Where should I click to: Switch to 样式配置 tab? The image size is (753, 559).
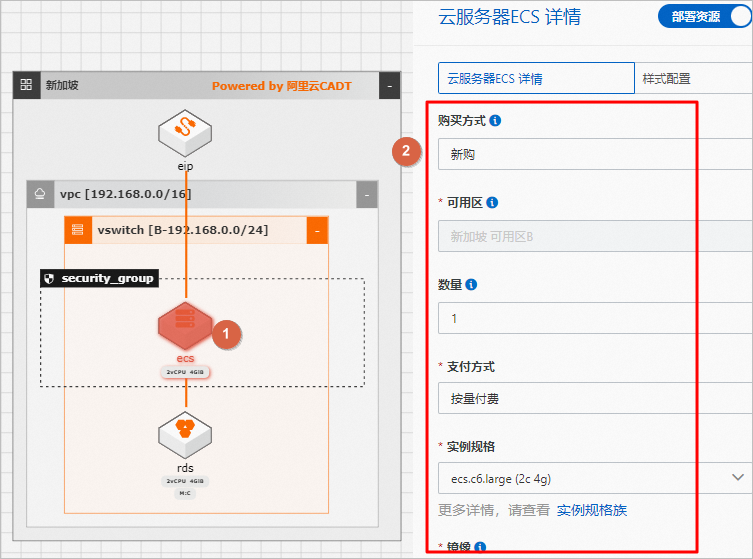click(667, 78)
